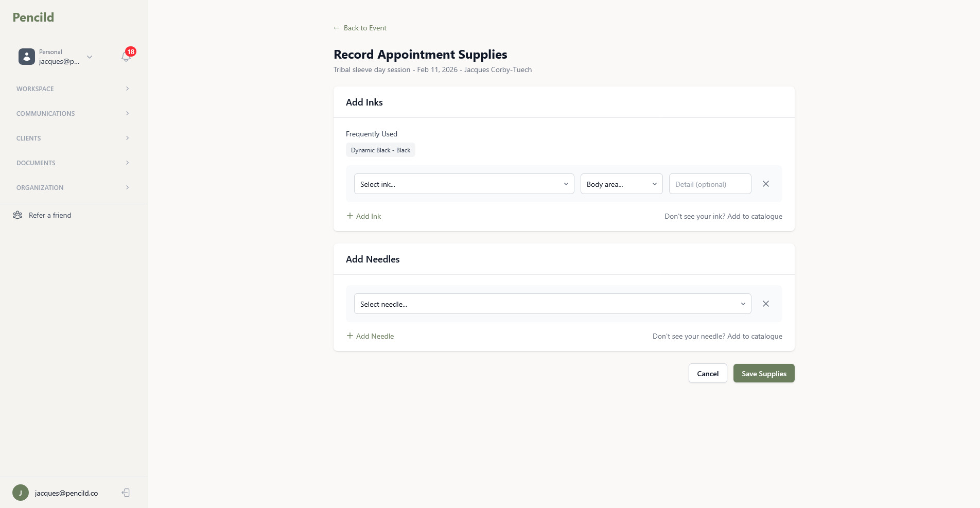This screenshot has width=980, height=508.
Task: Select the Dynamic Black - Black chip
Action: click(380, 150)
